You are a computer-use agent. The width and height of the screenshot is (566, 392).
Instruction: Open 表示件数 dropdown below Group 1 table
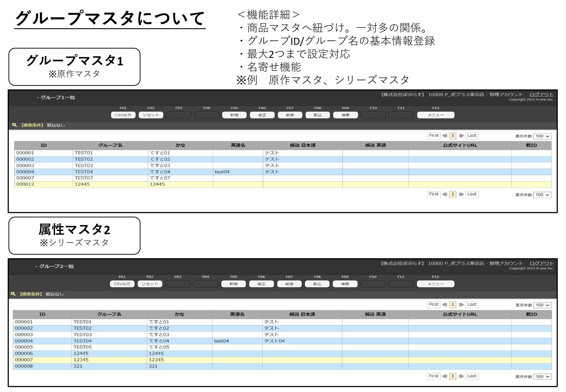tap(542, 195)
